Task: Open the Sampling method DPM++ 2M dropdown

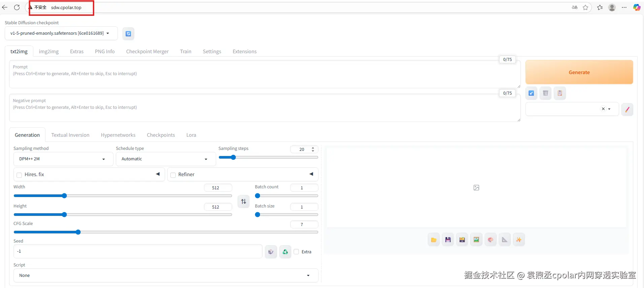Action: pos(63,159)
